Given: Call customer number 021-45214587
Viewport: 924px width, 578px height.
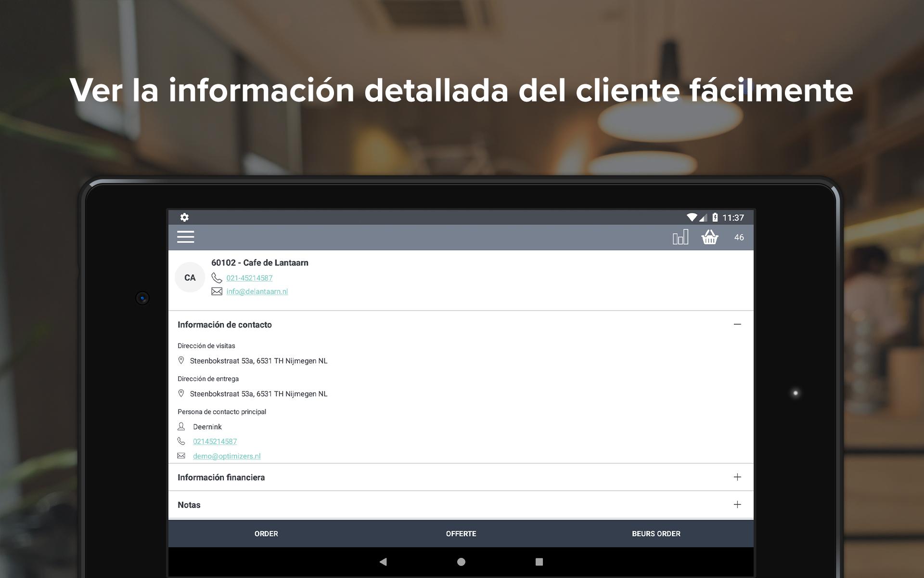Looking at the screenshot, I should 249,278.
